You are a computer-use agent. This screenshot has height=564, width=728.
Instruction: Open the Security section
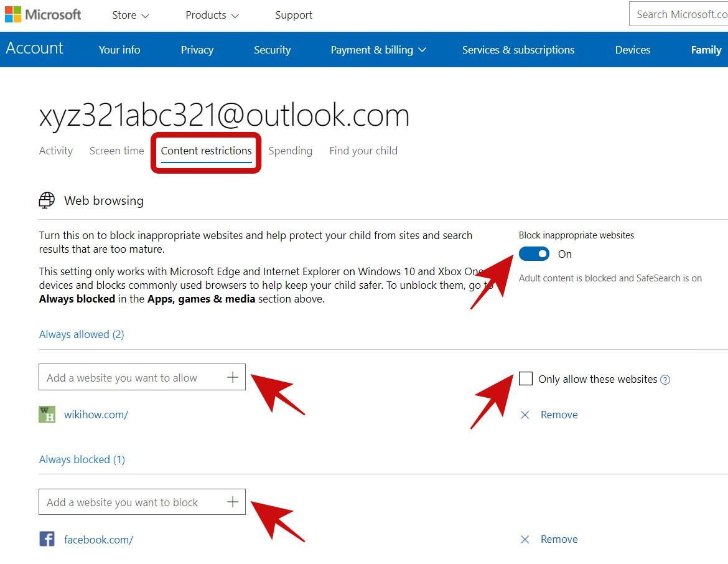pos(272,50)
